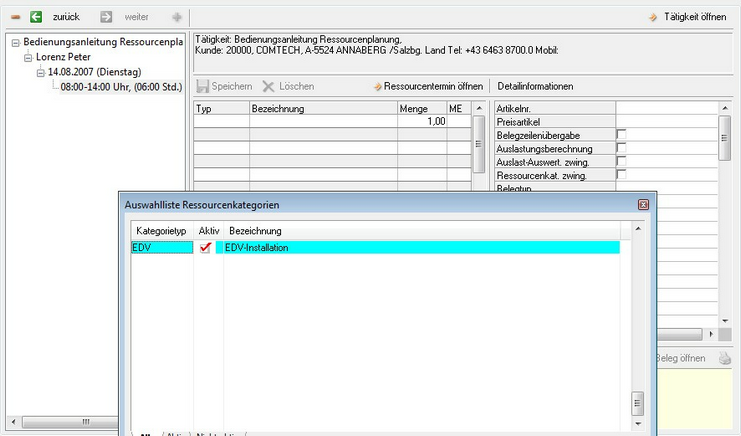Click the Artikelnr. input field
This screenshot has width=741, height=436.
click(665, 107)
